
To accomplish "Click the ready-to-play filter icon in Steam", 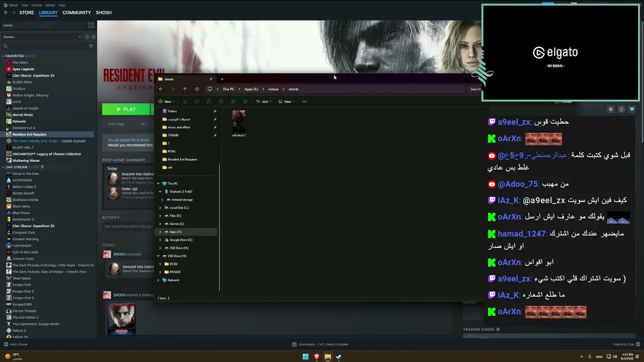I will point(93,37).
